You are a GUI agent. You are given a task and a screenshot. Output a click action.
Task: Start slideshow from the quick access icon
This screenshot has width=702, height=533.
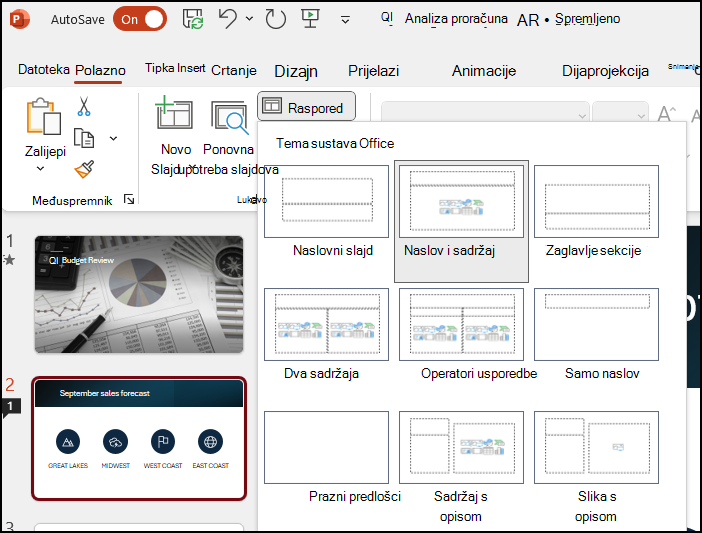click(310, 19)
